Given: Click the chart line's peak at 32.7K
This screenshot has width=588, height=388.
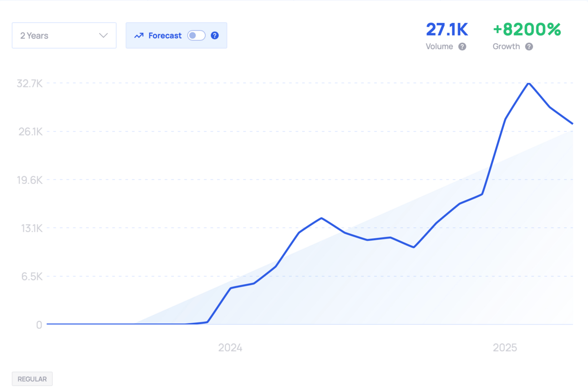Looking at the screenshot, I should 528,83.
